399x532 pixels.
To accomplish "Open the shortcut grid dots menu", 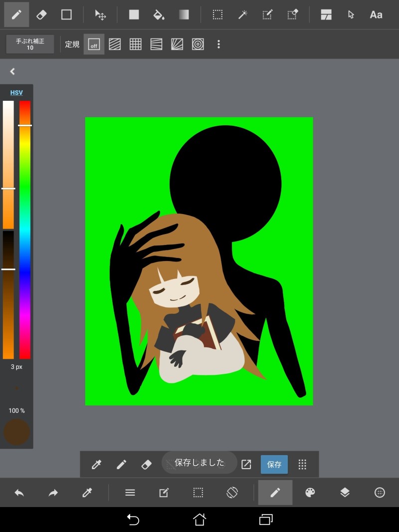I will [302, 464].
